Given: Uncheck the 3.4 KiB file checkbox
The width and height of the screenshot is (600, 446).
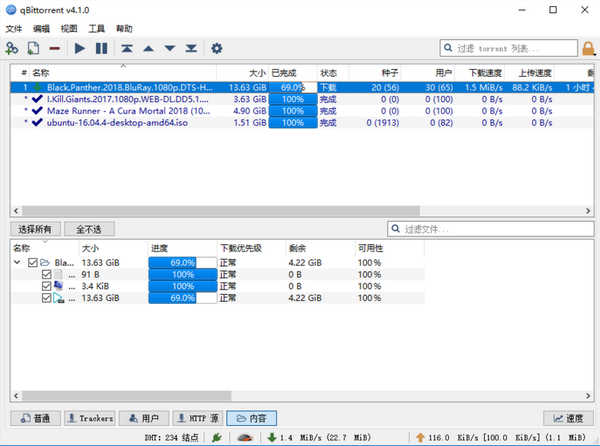Looking at the screenshot, I should pyautogui.click(x=46, y=286).
